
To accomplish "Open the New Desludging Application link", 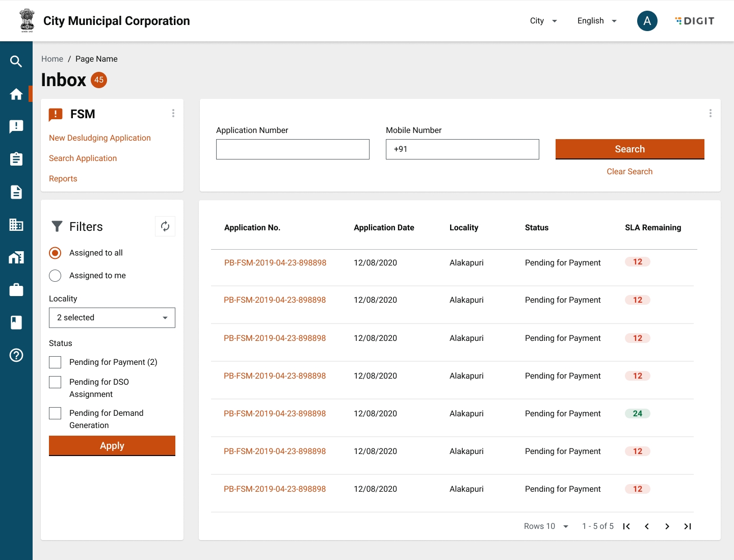I will pyautogui.click(x=100, y=138).
